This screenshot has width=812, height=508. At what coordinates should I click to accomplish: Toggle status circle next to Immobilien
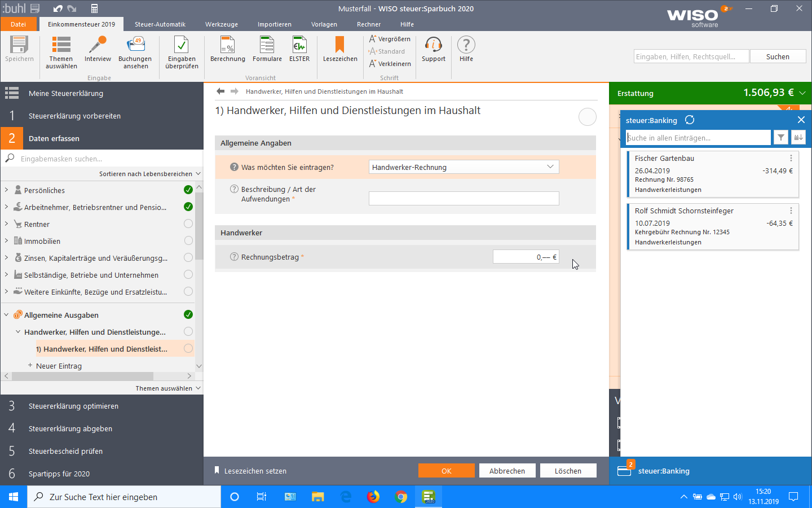(x=188, y=241)
